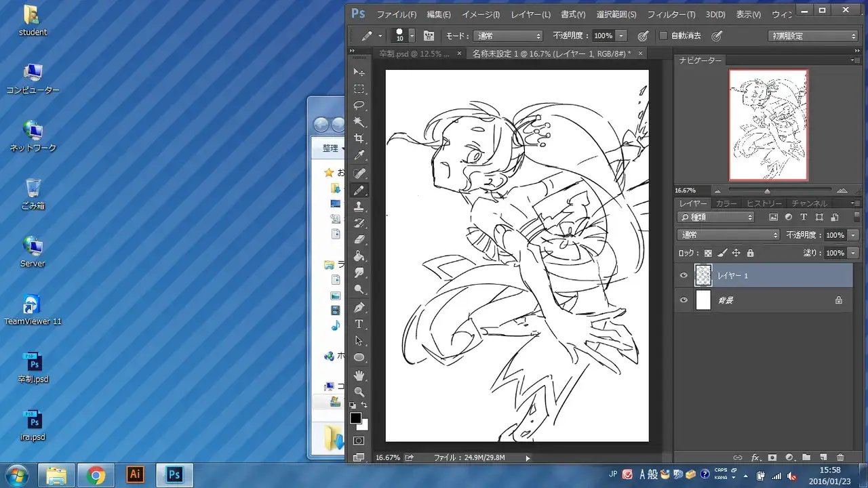
Task: Switch to the 卒制.psd document tab
Action: click(414, 54)
